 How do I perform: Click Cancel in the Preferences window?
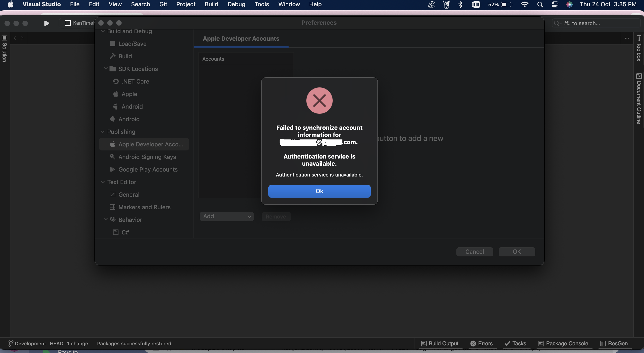pos(475,252)
